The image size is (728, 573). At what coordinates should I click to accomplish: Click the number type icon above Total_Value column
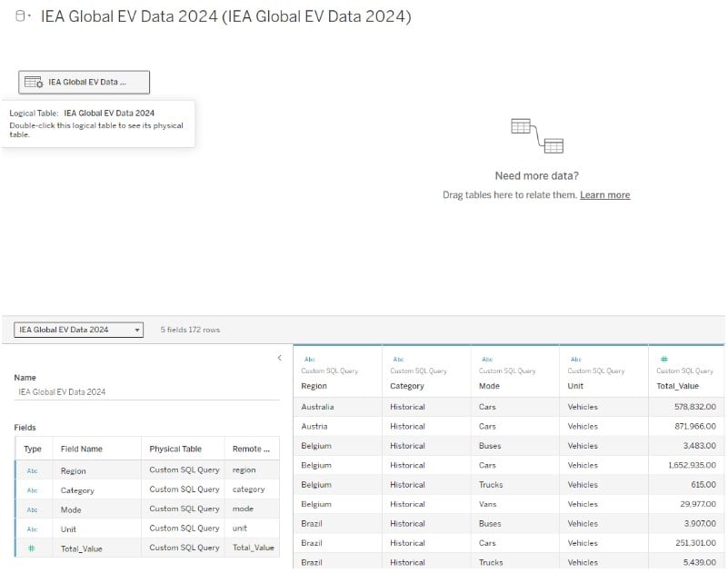(x=664, y=359)
